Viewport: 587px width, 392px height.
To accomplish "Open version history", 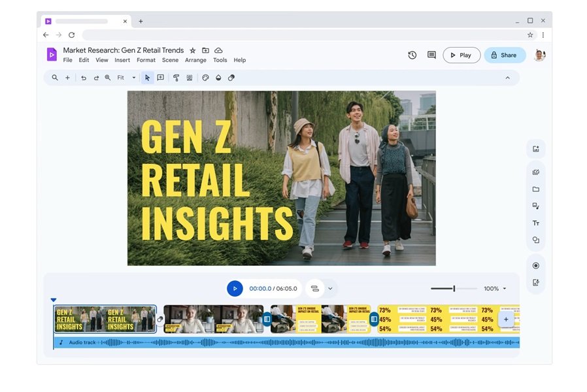I will (412, 55).
